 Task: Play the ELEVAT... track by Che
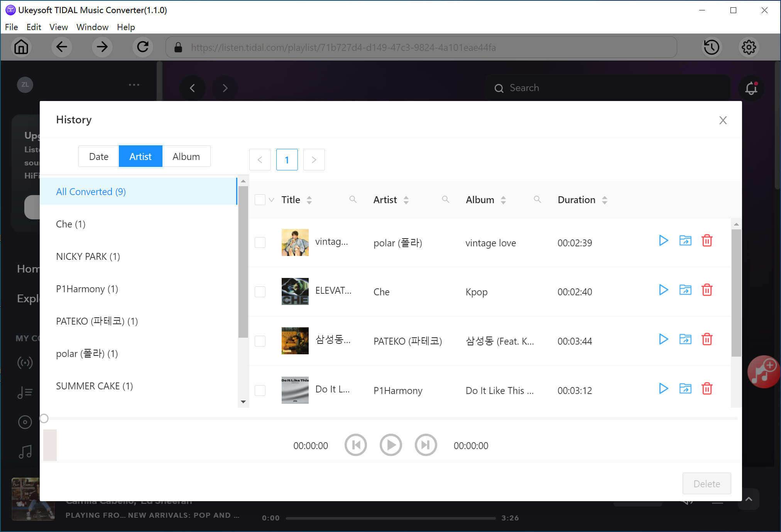[x=663, y=290]
